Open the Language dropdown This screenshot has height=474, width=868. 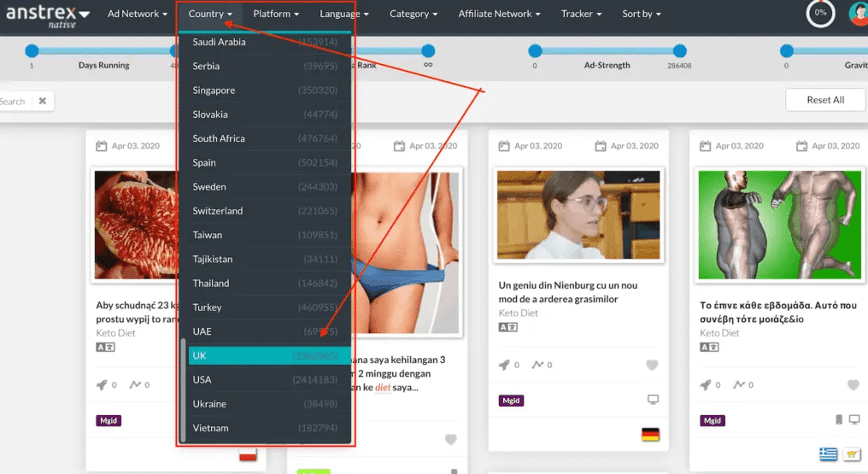343,14
